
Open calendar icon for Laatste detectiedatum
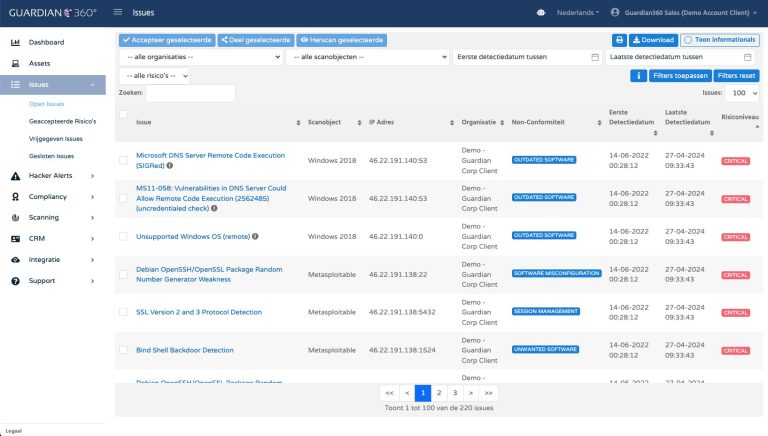(x=747, y=57)
